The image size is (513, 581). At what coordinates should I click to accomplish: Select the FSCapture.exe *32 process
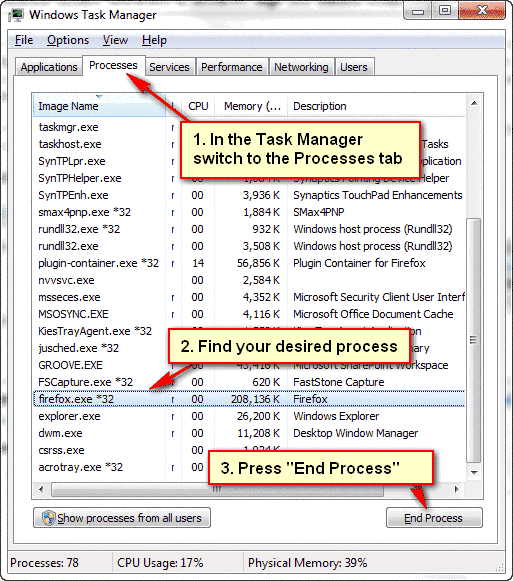pyautogui.click(x=249, y=382)
